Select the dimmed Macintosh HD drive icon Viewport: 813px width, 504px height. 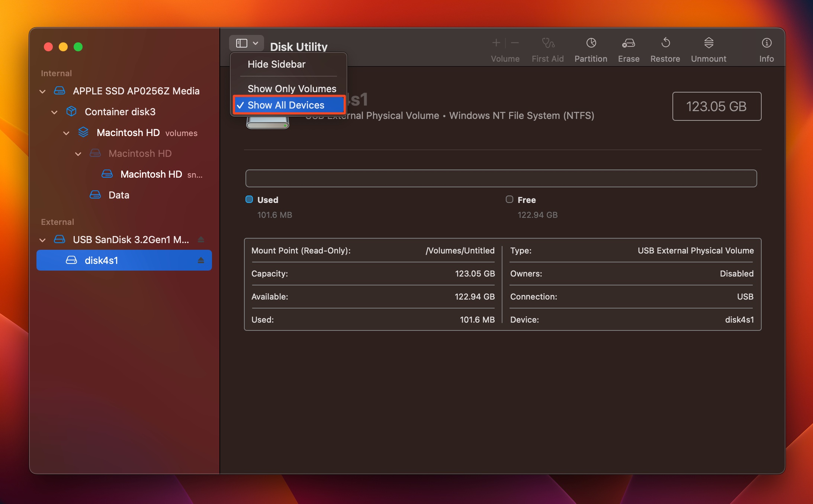click(x=95, y=153)
